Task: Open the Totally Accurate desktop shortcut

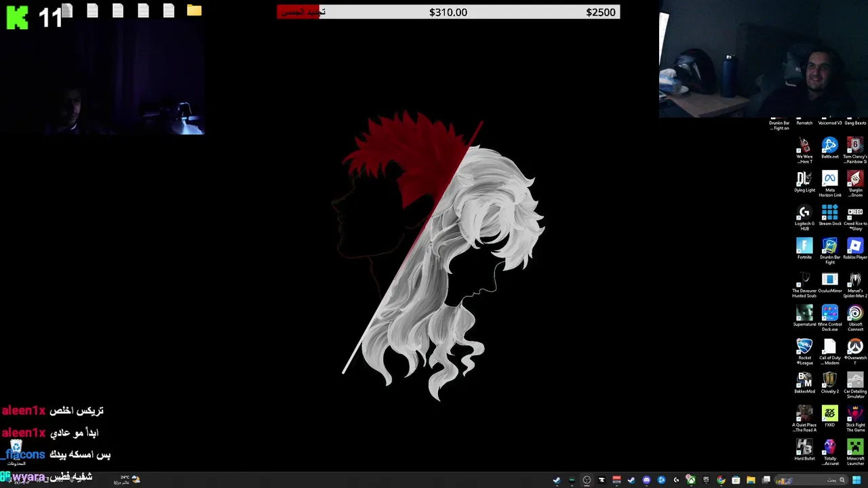Action: click(829, 453)
